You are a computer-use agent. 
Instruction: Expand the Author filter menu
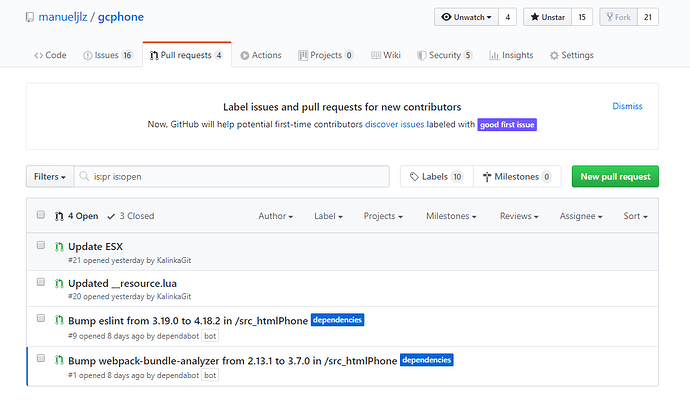[x=275, y=216]
